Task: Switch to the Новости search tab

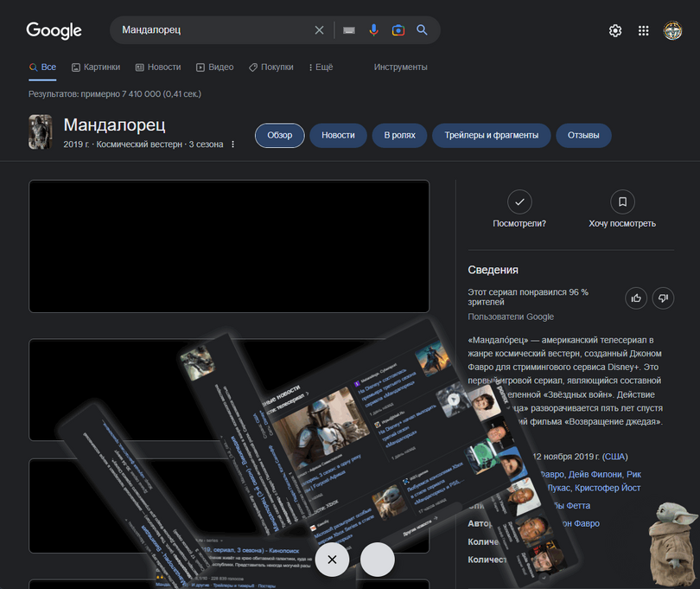Action: click(158, 67)
